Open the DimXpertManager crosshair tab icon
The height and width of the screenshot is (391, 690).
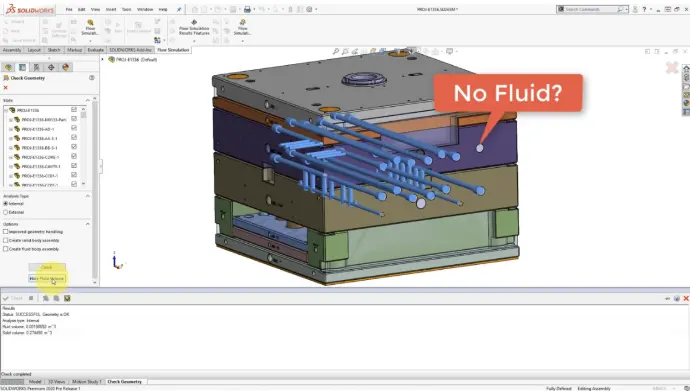[51, 67]
